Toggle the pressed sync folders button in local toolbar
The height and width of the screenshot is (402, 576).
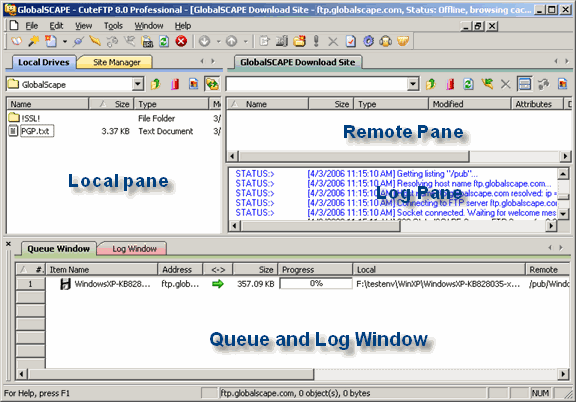(x=212, y=84)
